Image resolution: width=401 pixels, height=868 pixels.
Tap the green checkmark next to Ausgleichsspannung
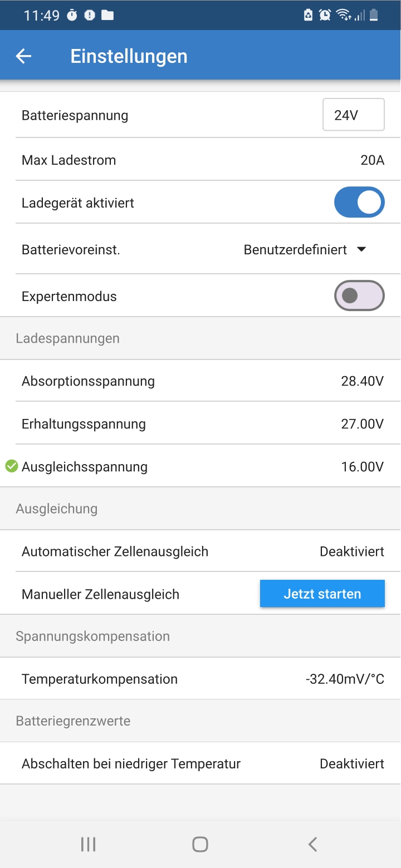pyautogui.click(x=12, y=466)
